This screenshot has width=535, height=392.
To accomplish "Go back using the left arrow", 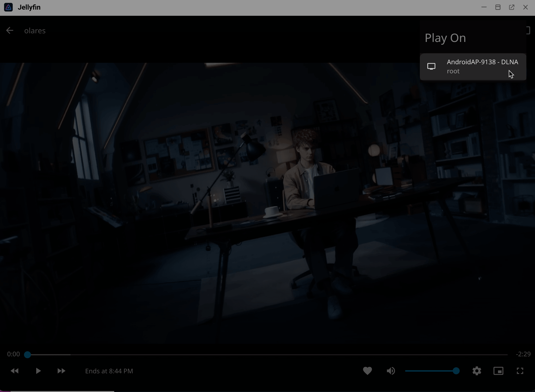I will tap(10, 30).
